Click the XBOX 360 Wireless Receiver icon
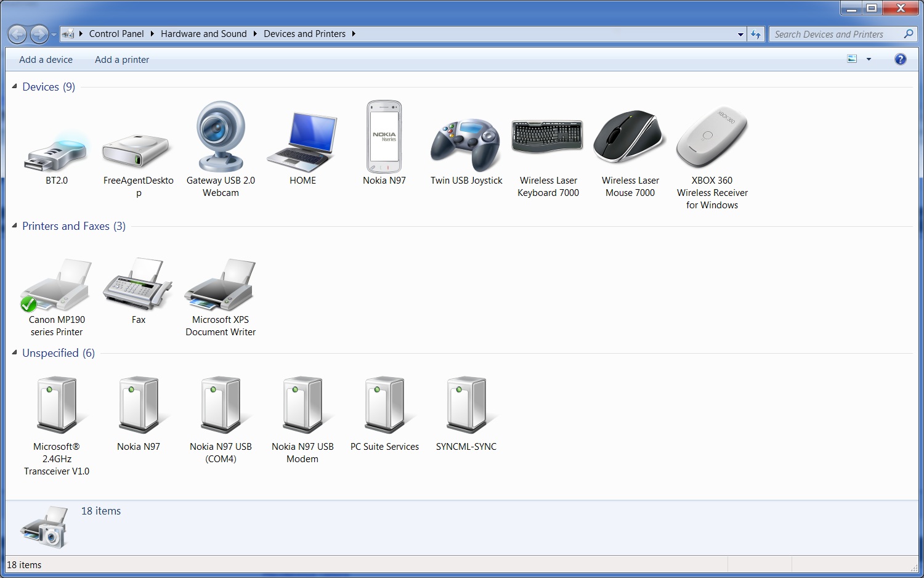 pos(711,137)
